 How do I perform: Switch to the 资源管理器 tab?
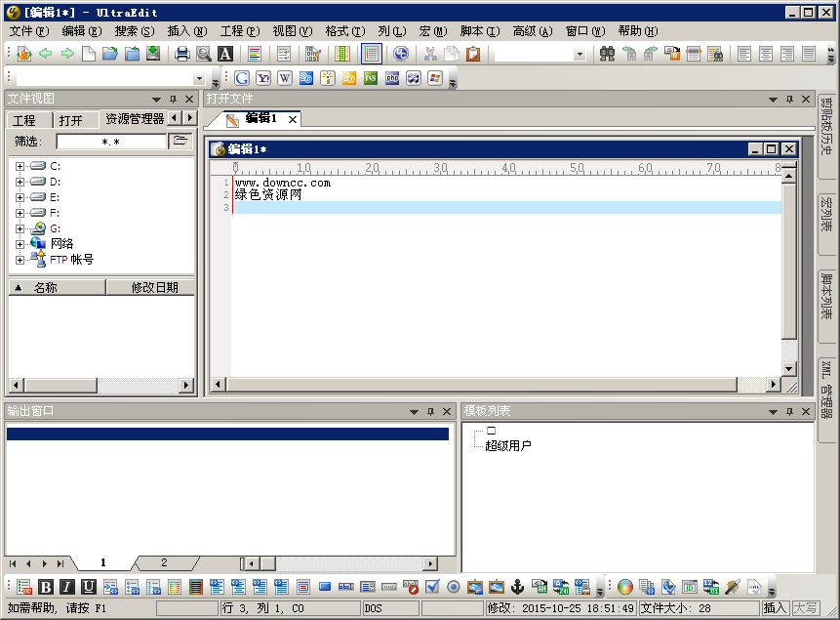[134, 119]
